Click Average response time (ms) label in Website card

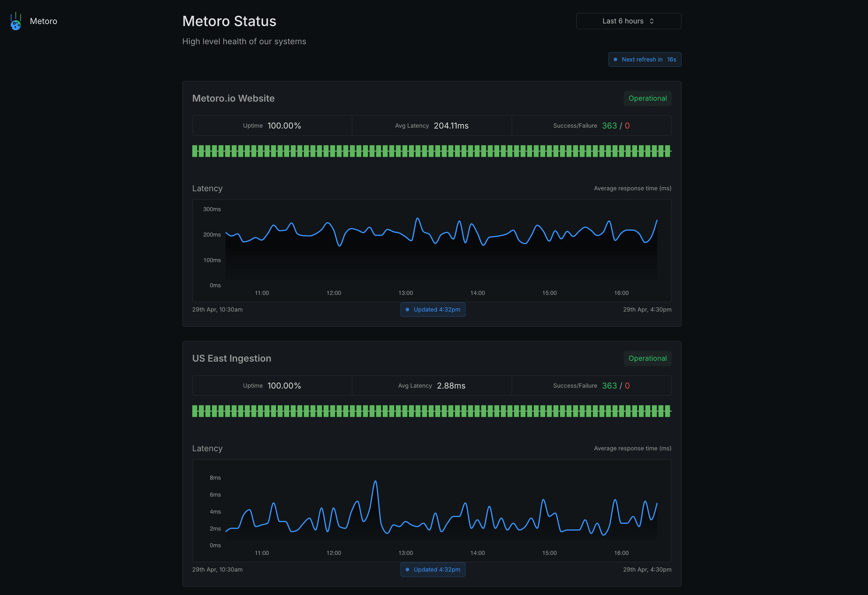click(x=632, y=188)
